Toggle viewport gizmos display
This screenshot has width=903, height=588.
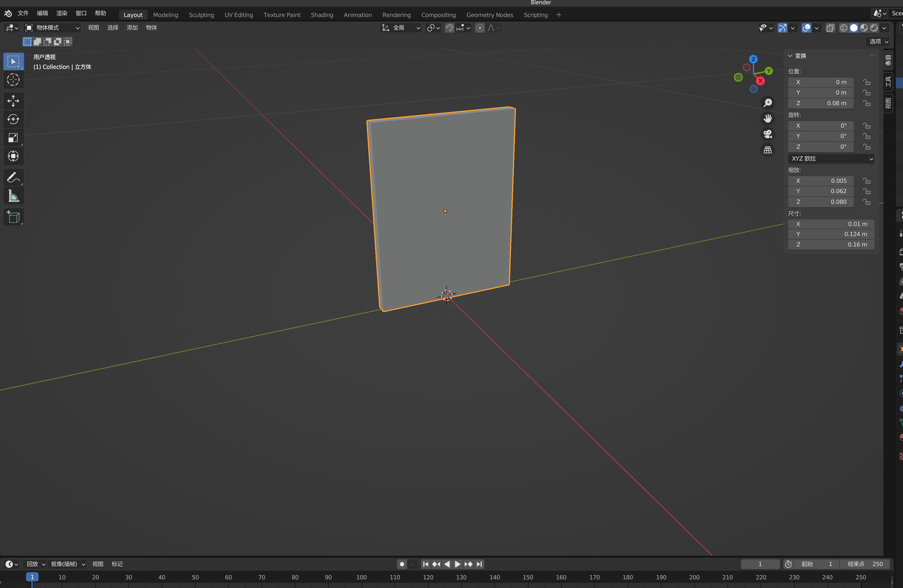click(782, 28)
